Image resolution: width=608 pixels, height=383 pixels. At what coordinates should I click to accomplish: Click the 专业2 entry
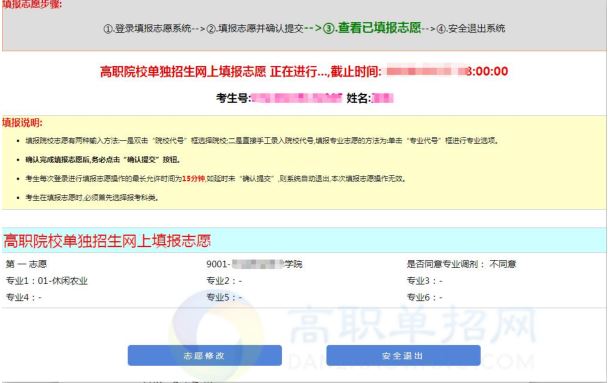224,281
